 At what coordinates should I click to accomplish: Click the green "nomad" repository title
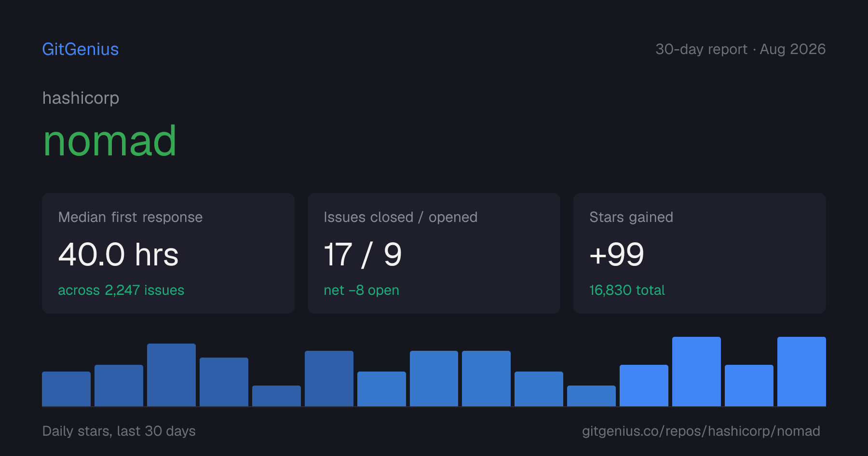pyautogui.click(x=109, y=140)
